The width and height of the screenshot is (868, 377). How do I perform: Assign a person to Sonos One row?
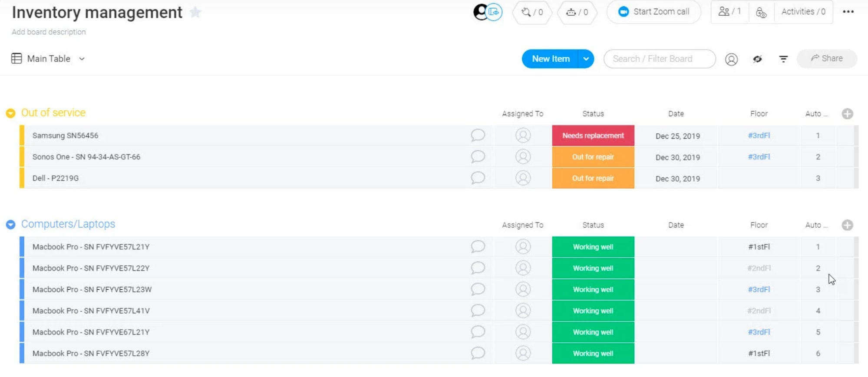[x=523, y=157]
